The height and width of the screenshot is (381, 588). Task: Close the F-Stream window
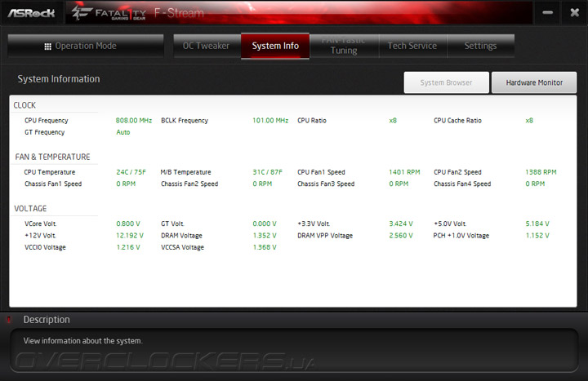574,12
